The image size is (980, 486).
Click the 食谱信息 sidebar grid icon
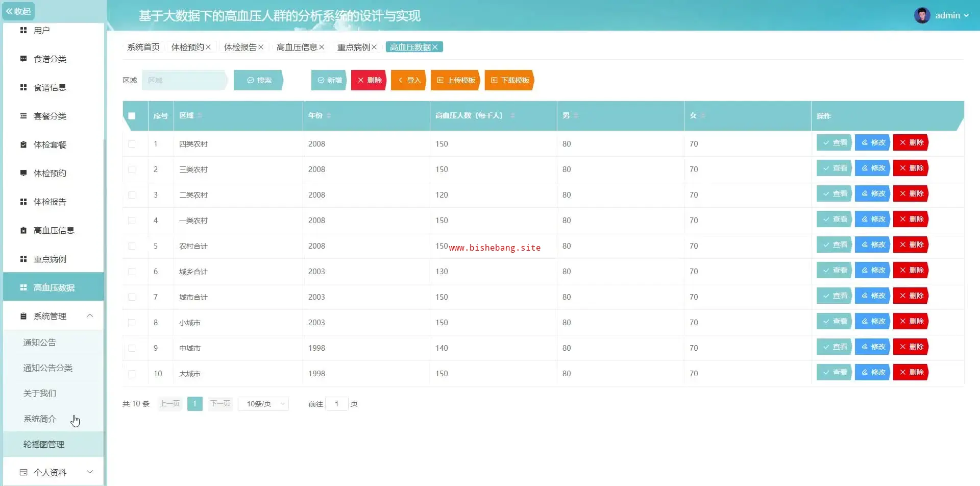coord(23,87)
